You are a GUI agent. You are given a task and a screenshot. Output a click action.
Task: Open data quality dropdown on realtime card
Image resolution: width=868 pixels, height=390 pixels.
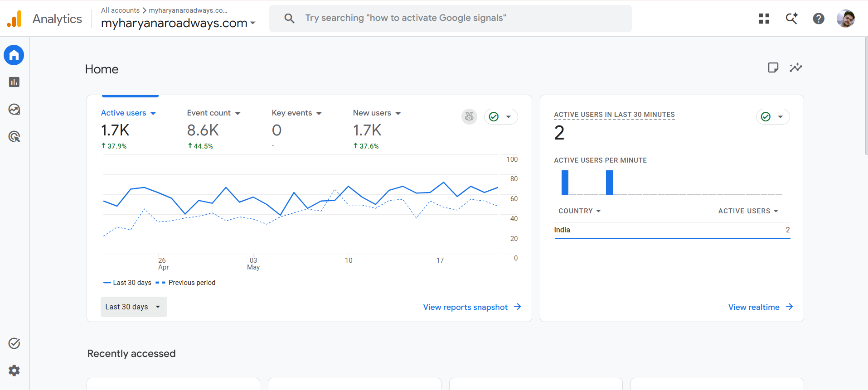(x=773, y=117)
